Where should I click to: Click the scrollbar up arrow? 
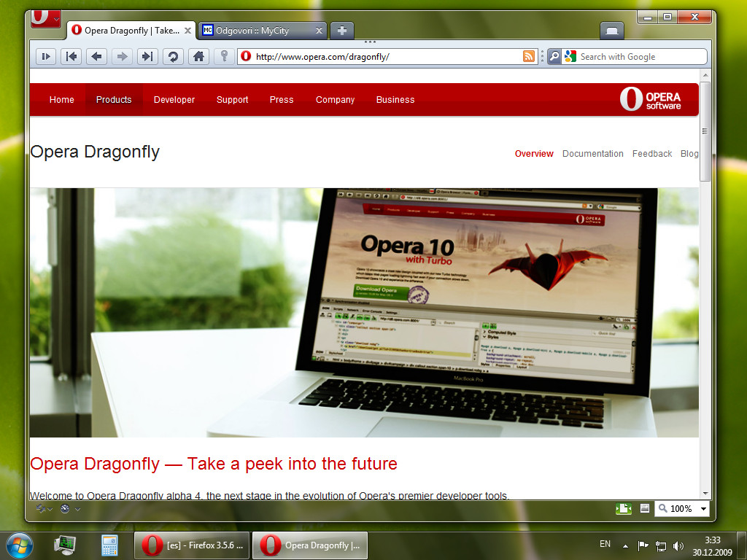click(705, 75)
